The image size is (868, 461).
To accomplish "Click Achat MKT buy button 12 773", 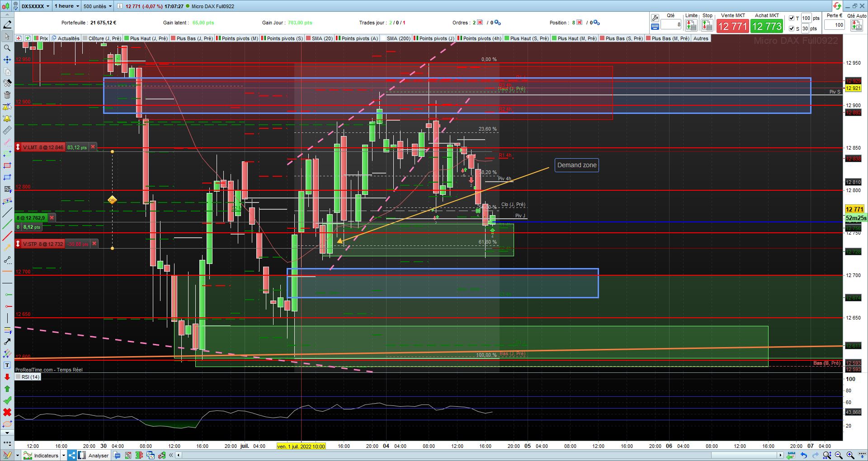I will tap(767, 26).
